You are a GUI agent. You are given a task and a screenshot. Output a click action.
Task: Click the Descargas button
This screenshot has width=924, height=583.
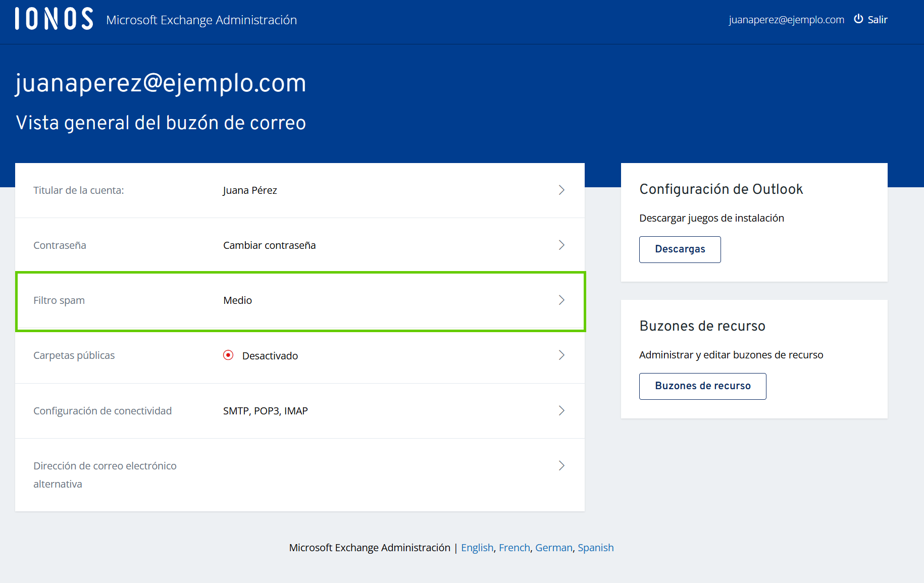click(680, 249)
